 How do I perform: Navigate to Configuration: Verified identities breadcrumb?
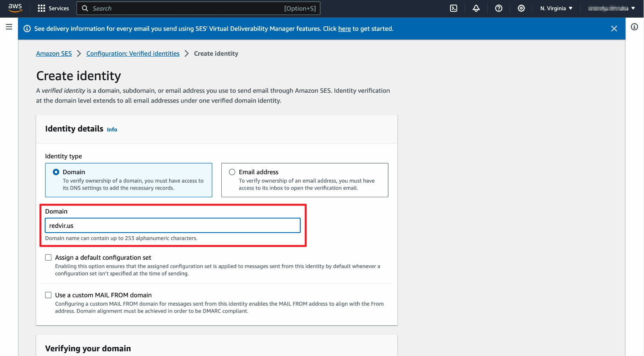coord(133,53)
